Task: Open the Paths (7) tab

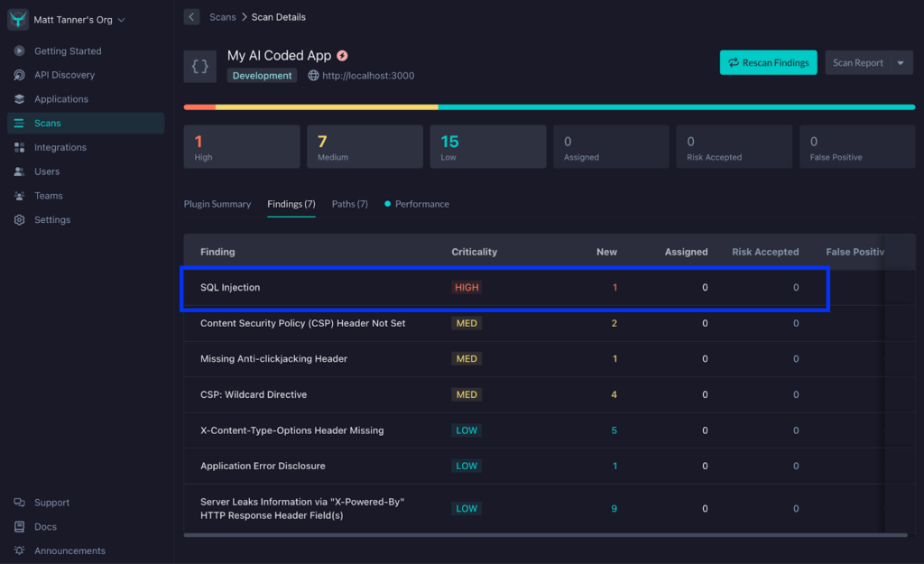Action: click(x=350, y=204)
